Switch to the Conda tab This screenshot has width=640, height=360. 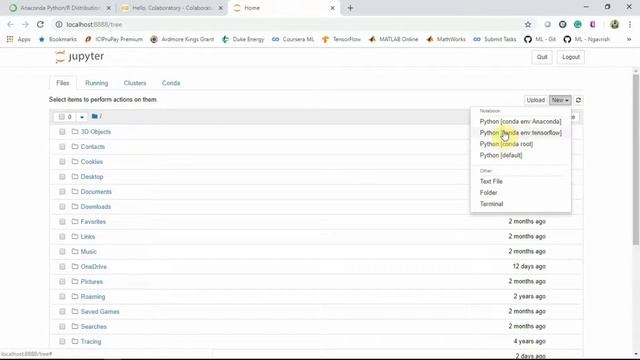171,83
